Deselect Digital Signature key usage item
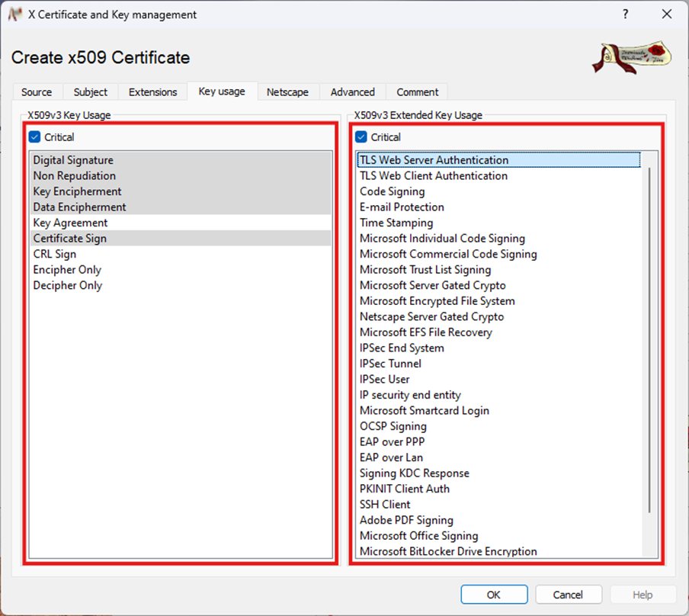Image resolution: width=689 pixels, height=616 pixels. pyautogui.click(x=73, y=160)
